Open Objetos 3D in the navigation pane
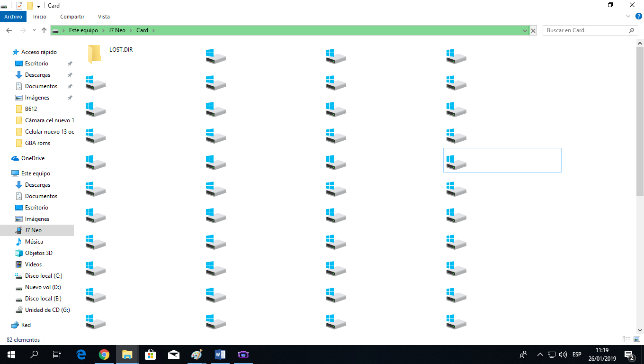 tap(38, 253)
